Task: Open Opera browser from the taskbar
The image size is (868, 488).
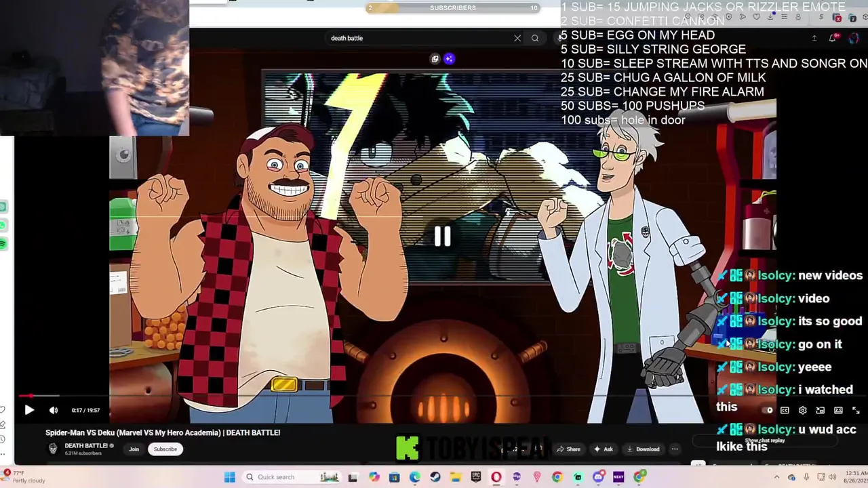Action: (x=496, y=477)
